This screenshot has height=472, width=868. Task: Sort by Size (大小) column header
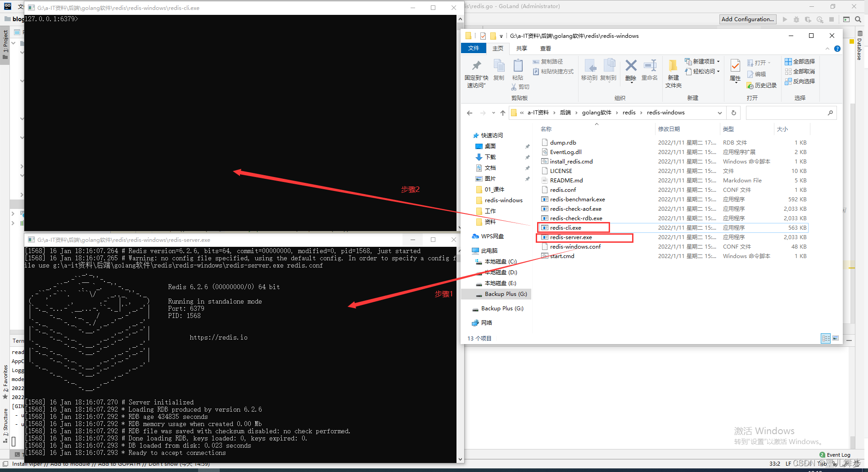pyautogui.click(x=782, y=129)
